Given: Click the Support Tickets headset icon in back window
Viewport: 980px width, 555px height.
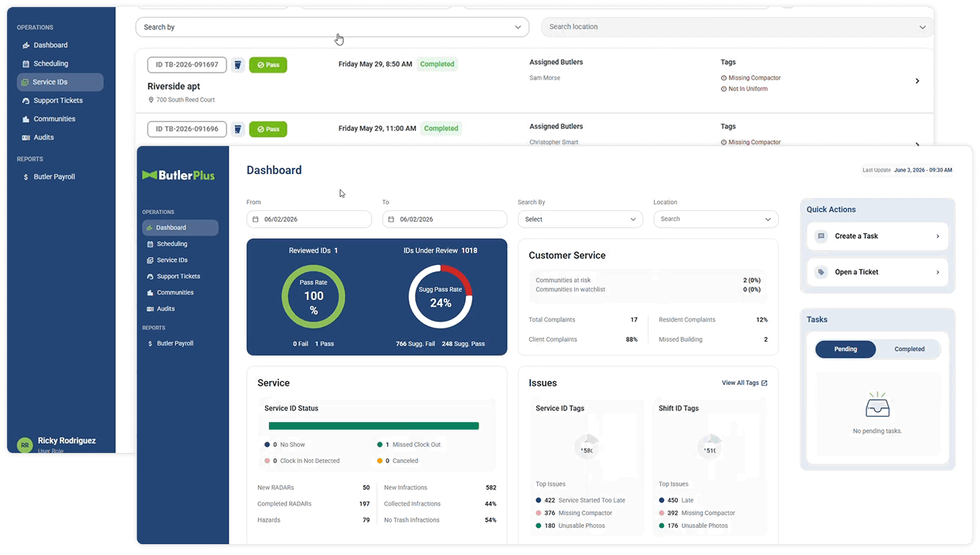Looking at the screenshot, I should pos(26,101).
